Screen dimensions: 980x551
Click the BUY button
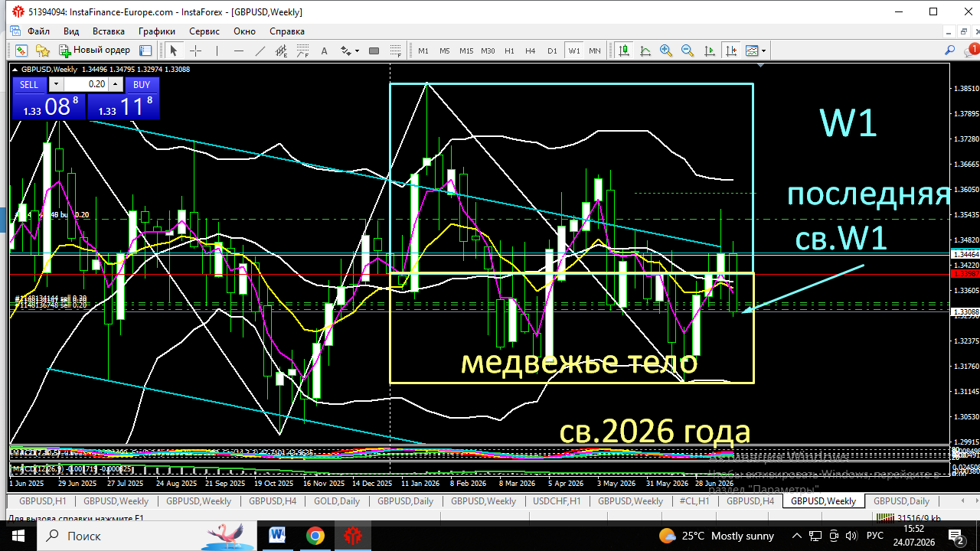point(142,84)
